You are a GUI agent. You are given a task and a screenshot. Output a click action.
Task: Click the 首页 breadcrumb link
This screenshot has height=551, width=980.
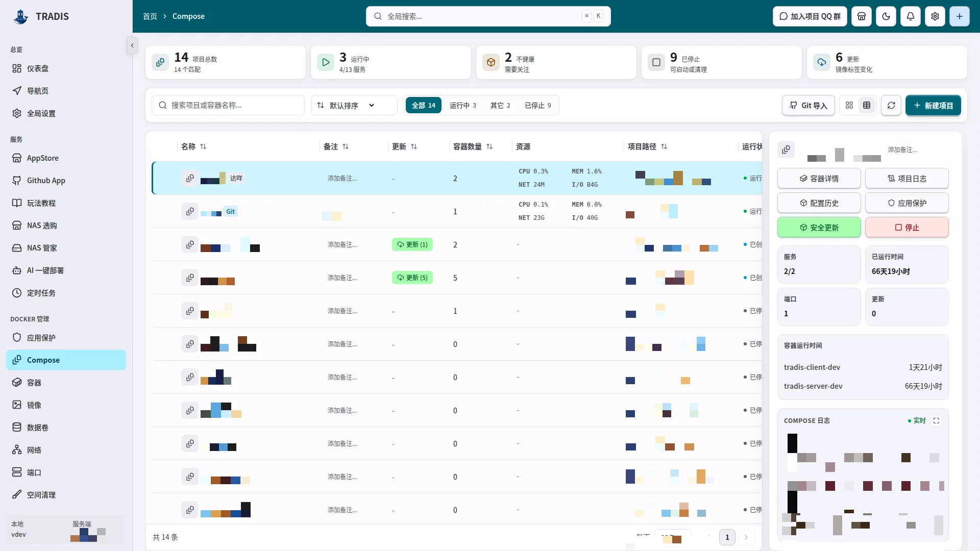coord(150,16)
